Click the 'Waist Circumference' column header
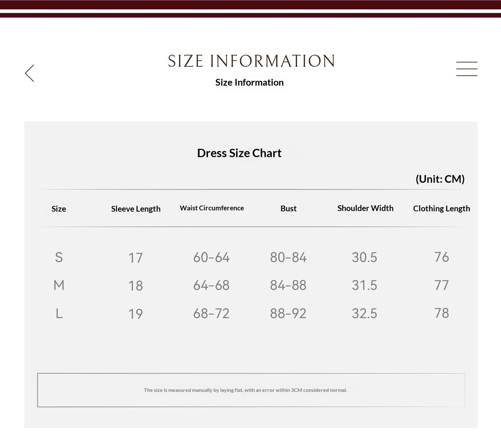 click(x=211, y=208)
